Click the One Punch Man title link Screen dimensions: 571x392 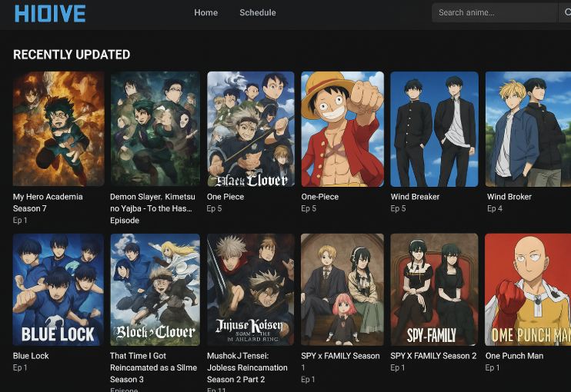pyautogui.click(x=514, y=356)
